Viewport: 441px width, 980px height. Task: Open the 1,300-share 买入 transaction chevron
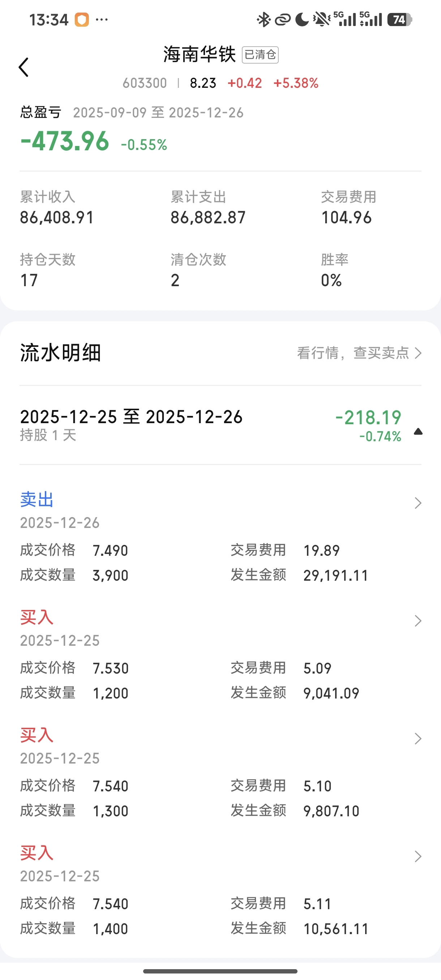pos(418,739)
